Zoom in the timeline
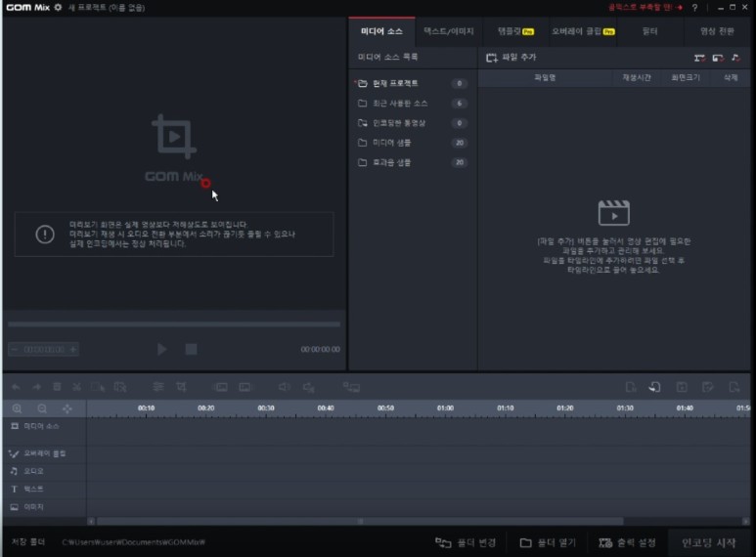 pyautogui.click(x=17, y=408)
